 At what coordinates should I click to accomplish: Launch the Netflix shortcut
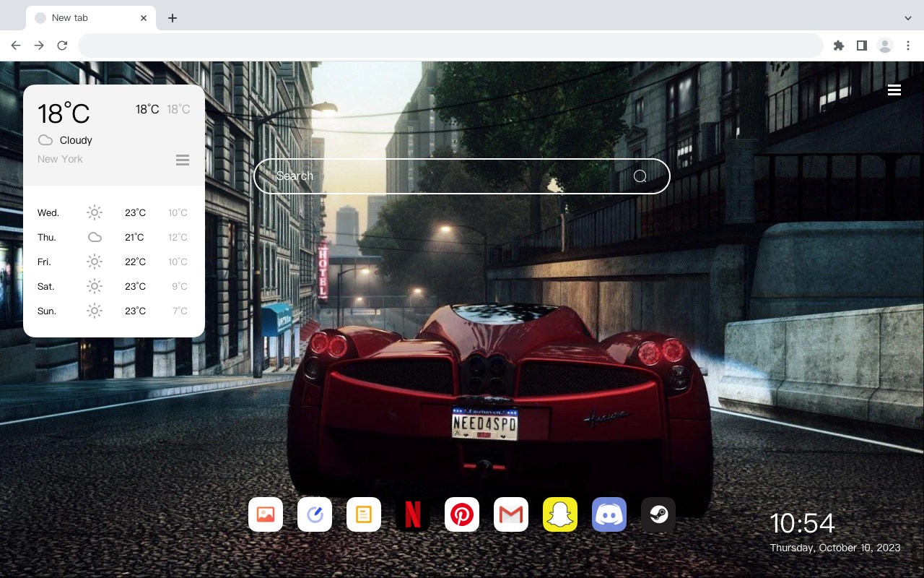[413, 514]
